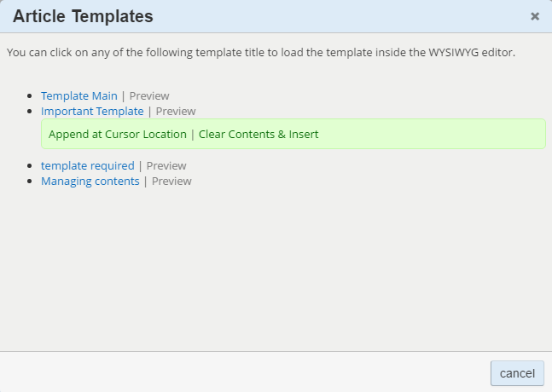This screenshot has width=552, height=392.
Task: Choose Clear Contents & Insert option
Action: 259,135
